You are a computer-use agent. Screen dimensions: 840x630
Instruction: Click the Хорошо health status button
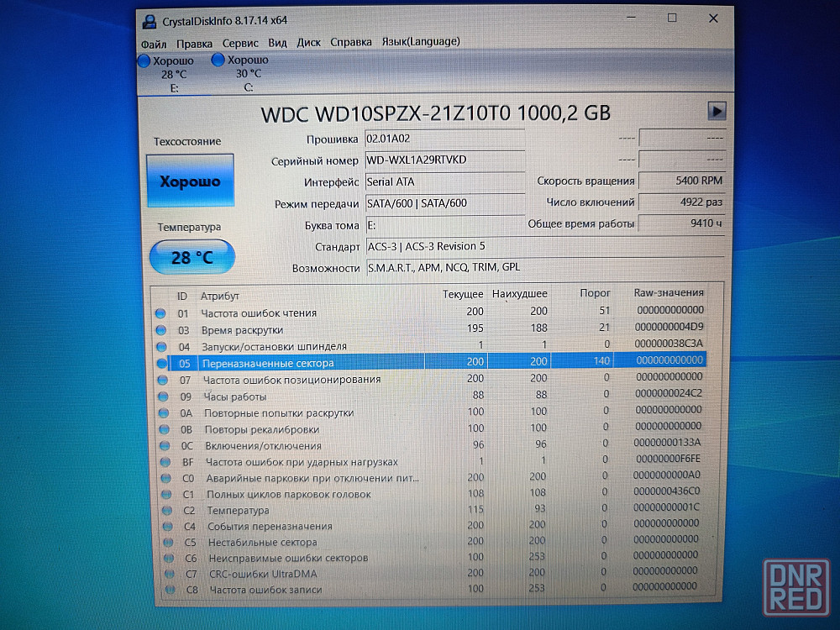(190, 181)
